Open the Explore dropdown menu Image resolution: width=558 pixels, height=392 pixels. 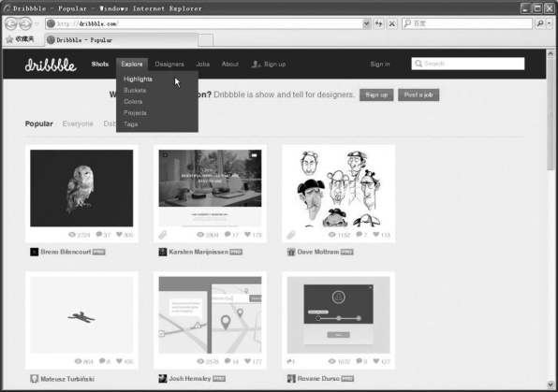132,64
